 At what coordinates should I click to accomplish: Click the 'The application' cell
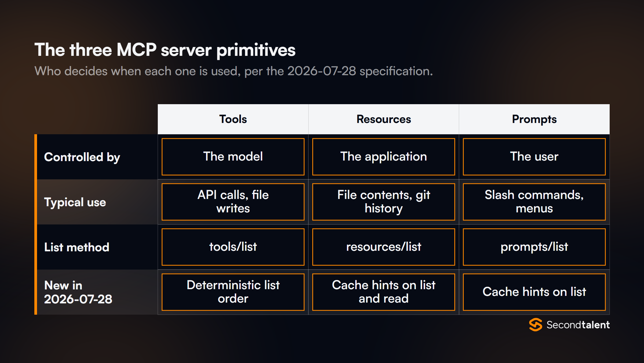[384, 157]
